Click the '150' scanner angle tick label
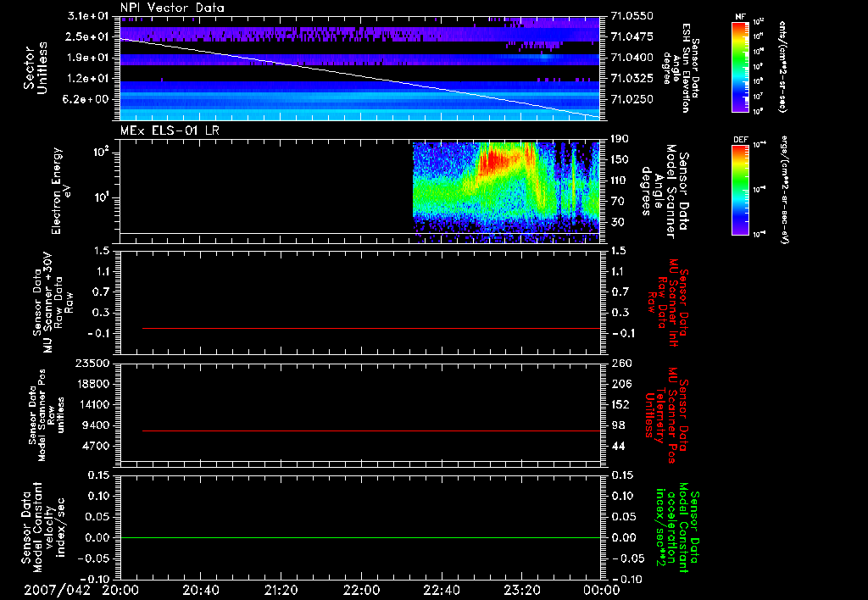868x600 pixels. pyautogui.click(x=620, y=159)
